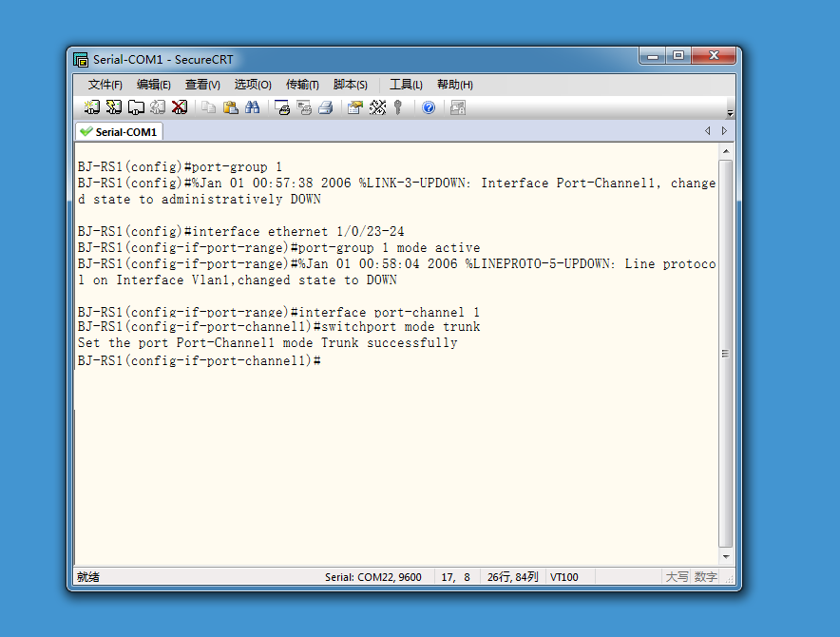Open the 查看(V) menu
This screenshot has width=840, height=637.
click(x=202, y=85)
